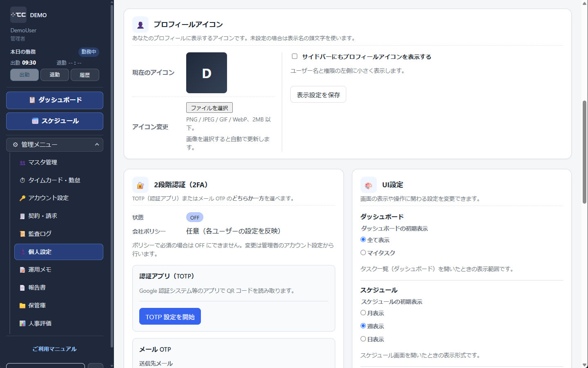
Task: Click the アカウント設定 key icon
Action: pyautogui.click(x=22, y=198)
